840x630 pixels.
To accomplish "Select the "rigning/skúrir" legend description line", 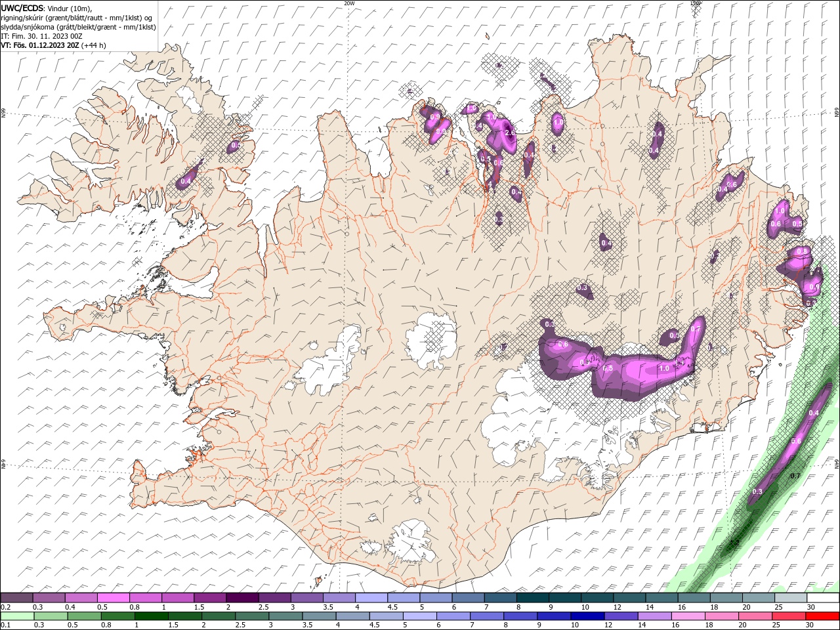I will 77,18.
